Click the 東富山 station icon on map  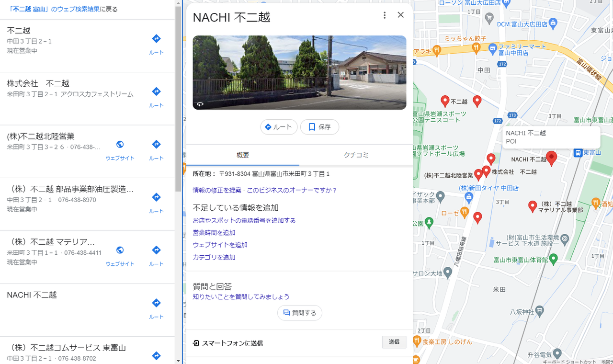pyautogui.click(x=579, y=153)
